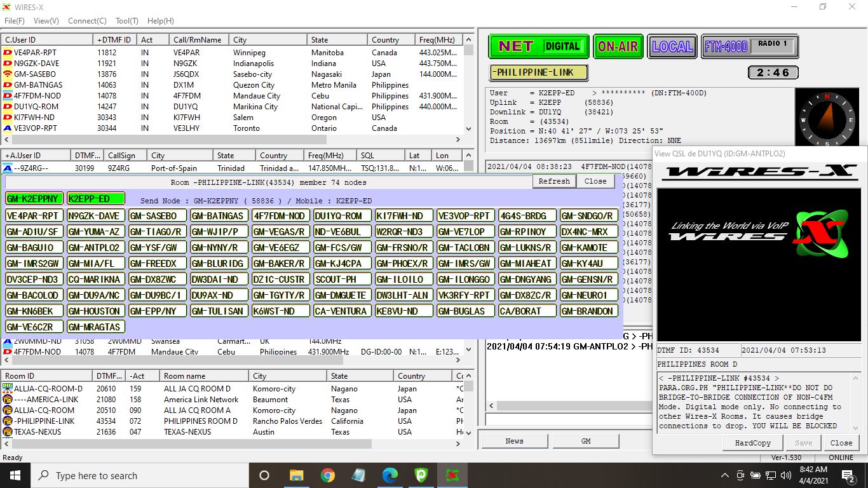Click the -PHILIPPINE-LINK room label button

pyautogui.click(x=539, y=72)
